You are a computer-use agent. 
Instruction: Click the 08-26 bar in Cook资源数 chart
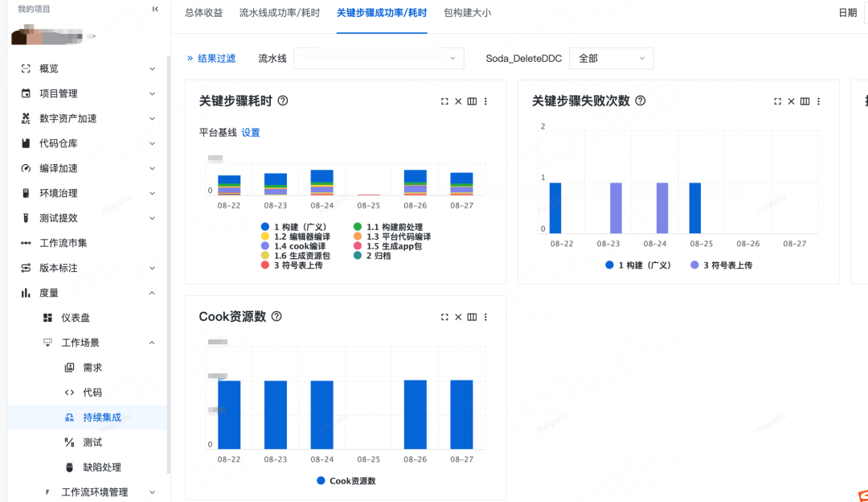click(416, 414)
